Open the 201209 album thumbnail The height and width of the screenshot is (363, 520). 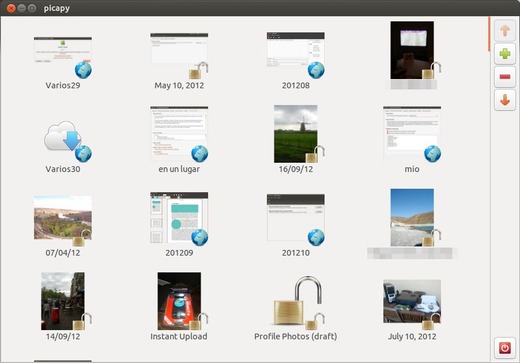[179, 217]
